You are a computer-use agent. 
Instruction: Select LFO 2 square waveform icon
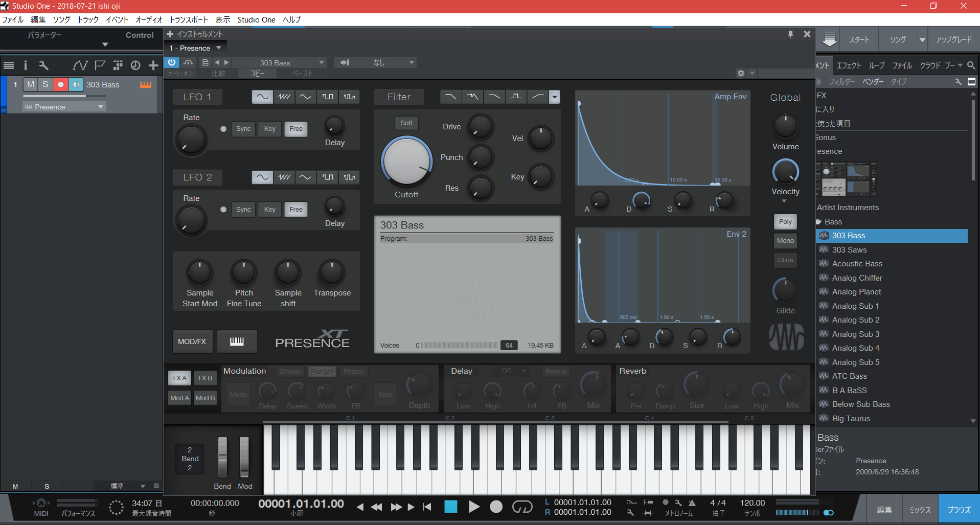(328, 177)
